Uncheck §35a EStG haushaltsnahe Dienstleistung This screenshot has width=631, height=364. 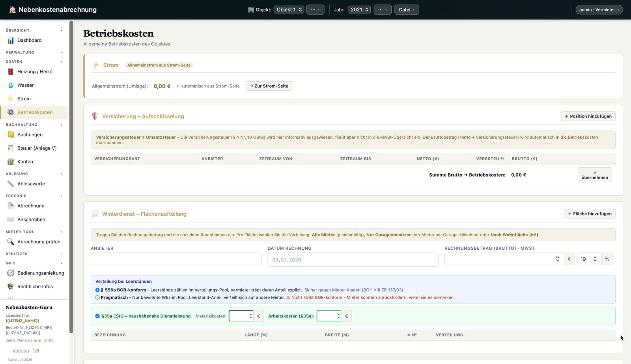tap(97, 316)
